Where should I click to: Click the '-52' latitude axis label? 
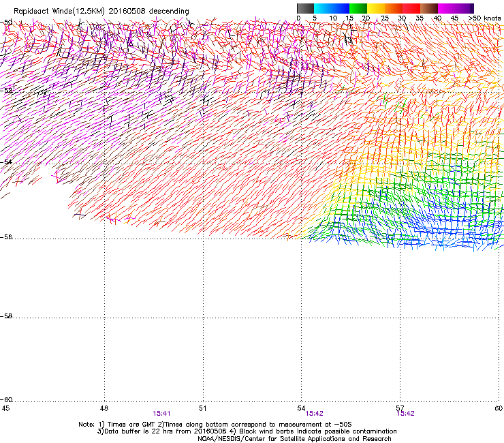click(6, 91)
